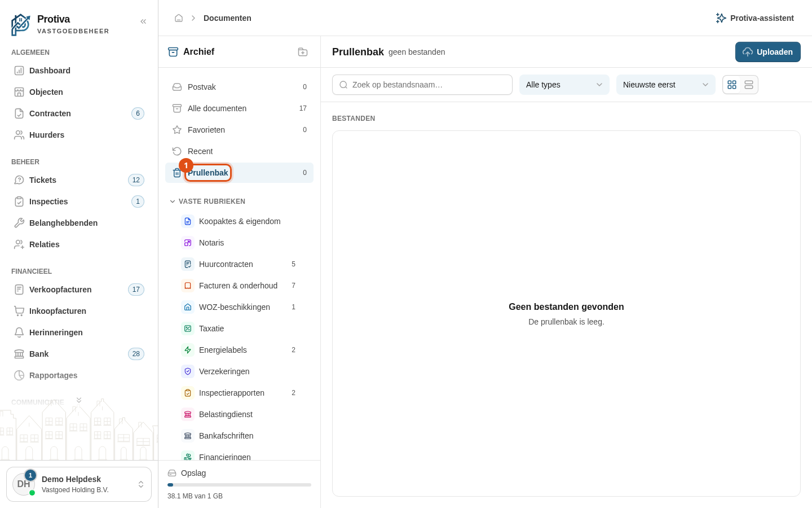Viewport: 812px width, 508px height.
Task: Click the Uploaden button
Action: tap(768, 52)
